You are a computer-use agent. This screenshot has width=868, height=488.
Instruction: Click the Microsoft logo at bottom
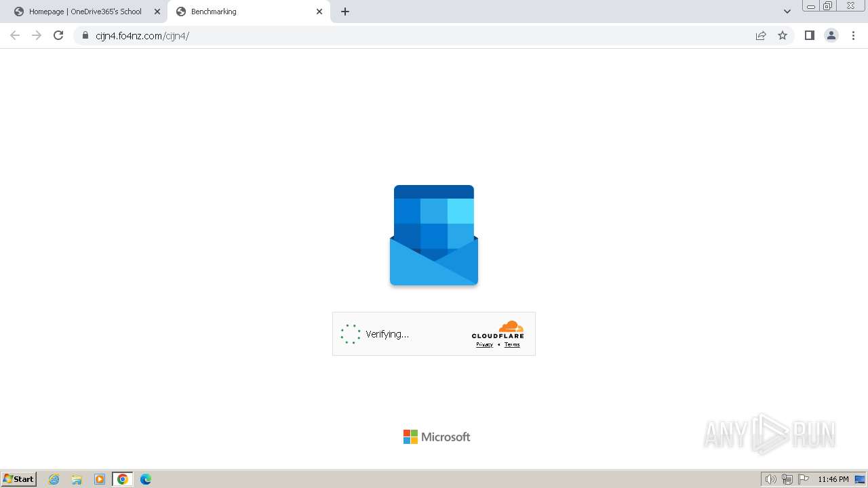[x=437, y=437]
